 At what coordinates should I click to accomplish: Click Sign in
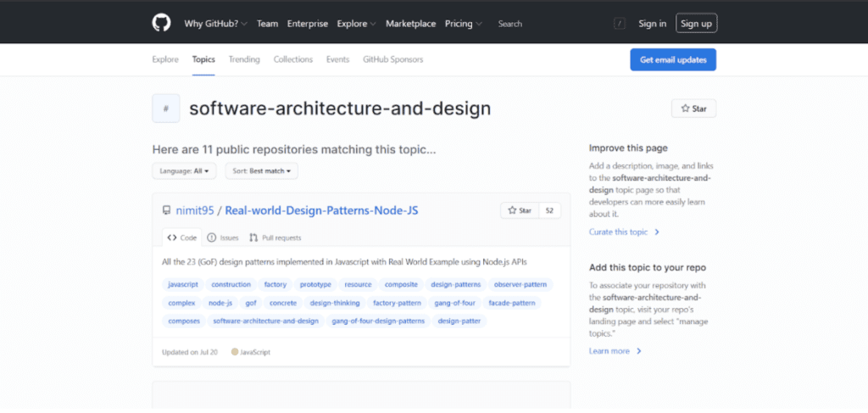[652, 24]
